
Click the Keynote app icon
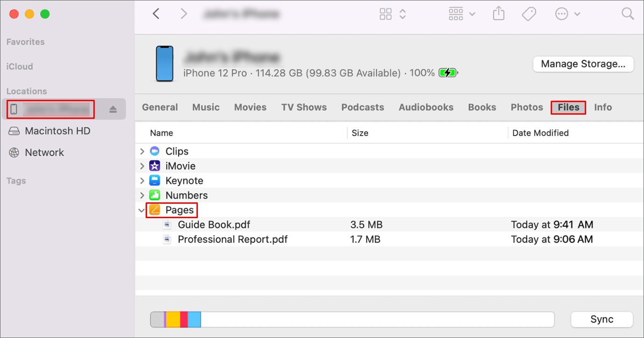point(154,180)
